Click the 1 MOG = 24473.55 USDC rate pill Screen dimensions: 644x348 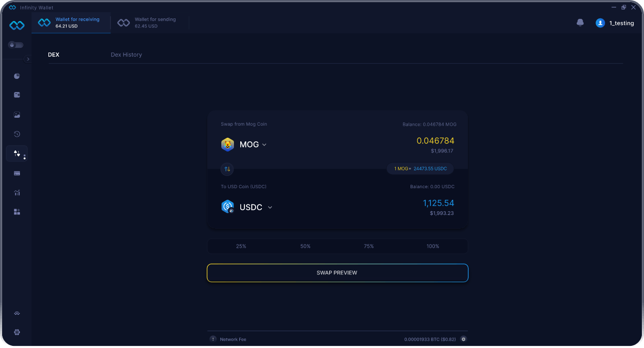(420, 169)
